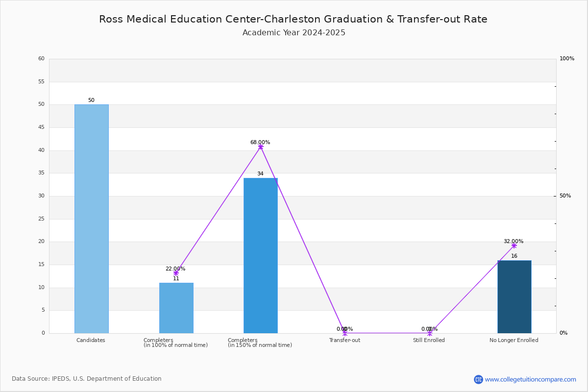Click the 68.00% line marker
Viewport: 588px width, 392px height.
(261, 147)
